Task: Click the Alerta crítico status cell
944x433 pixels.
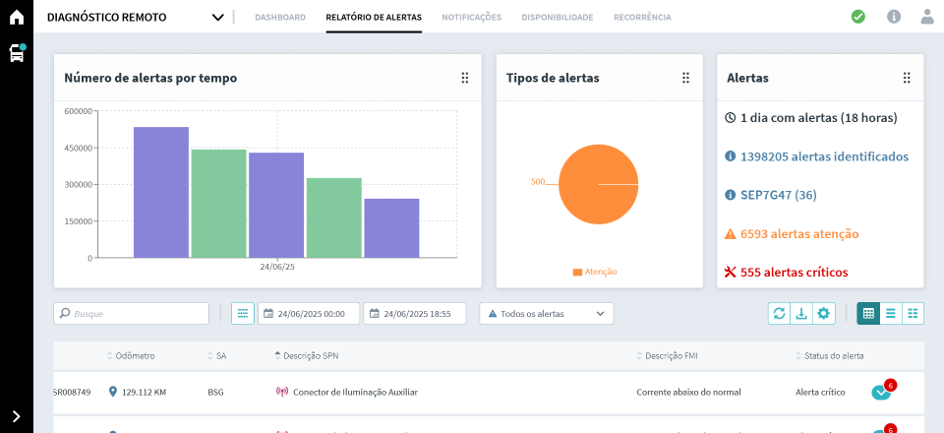Action: [820, 392]
